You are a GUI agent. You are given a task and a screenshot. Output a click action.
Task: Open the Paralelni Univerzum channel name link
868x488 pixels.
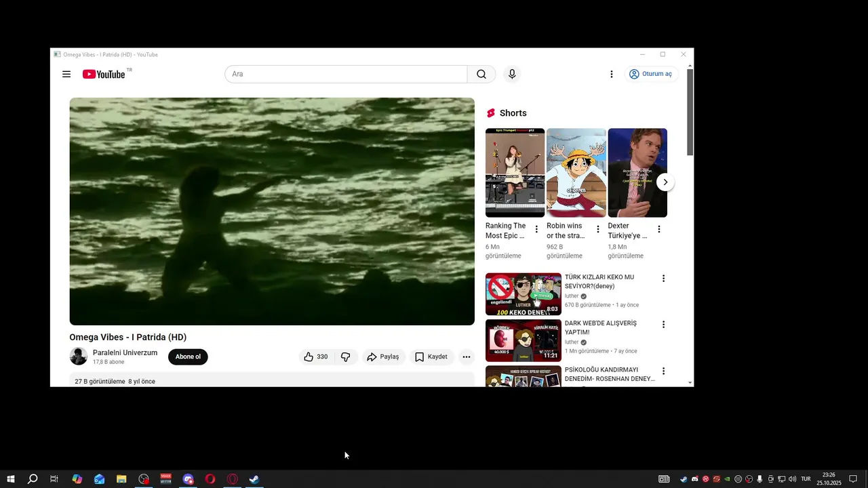pos(125,352)
